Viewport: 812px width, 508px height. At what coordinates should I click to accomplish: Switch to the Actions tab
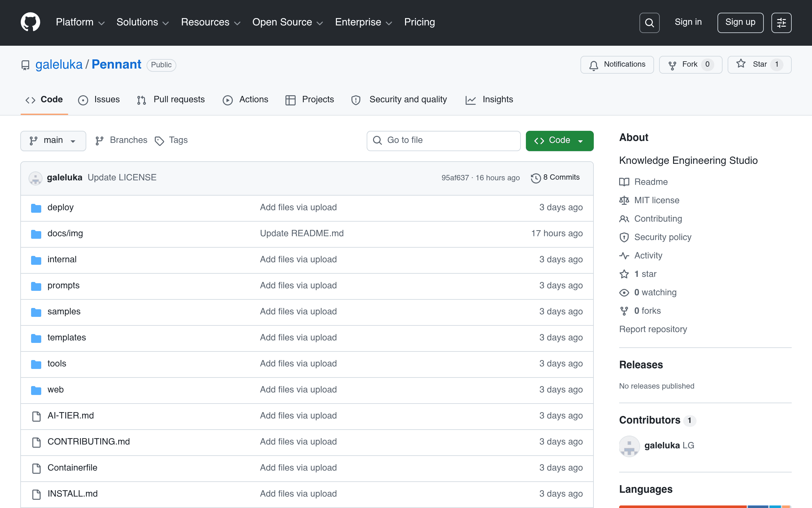(246, 100)
